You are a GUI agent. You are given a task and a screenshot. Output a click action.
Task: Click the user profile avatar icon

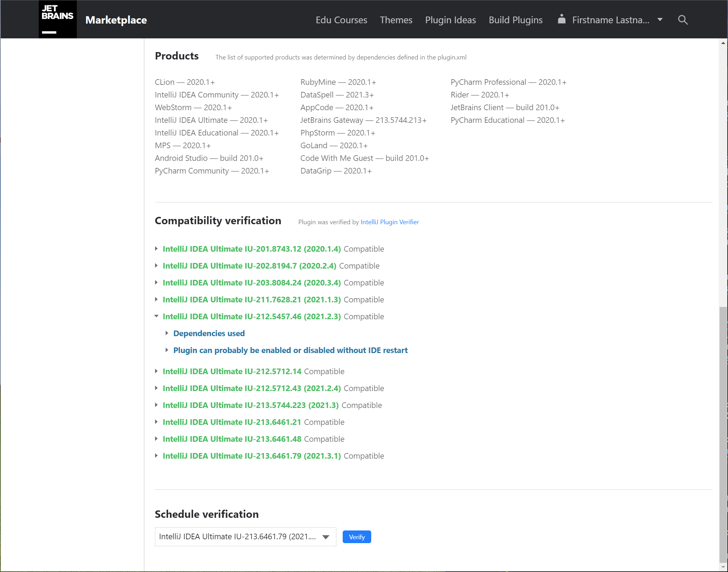(561, 19)
